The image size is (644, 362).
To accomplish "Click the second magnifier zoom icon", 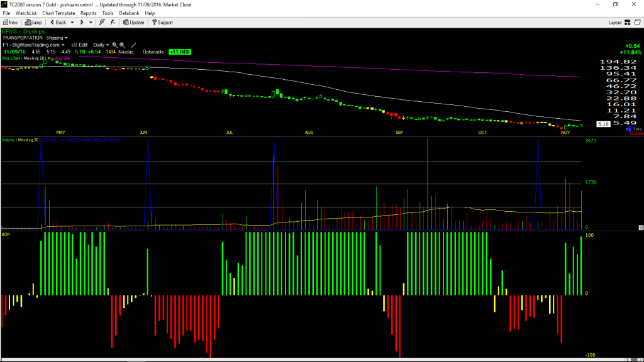I will (123, 45).
